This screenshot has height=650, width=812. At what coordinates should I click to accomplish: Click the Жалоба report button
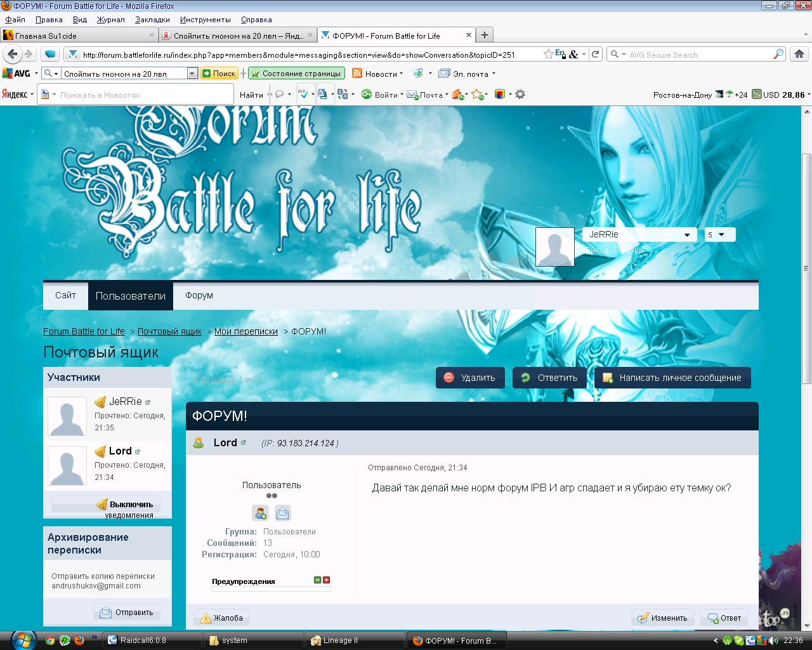tap(222, 618)
